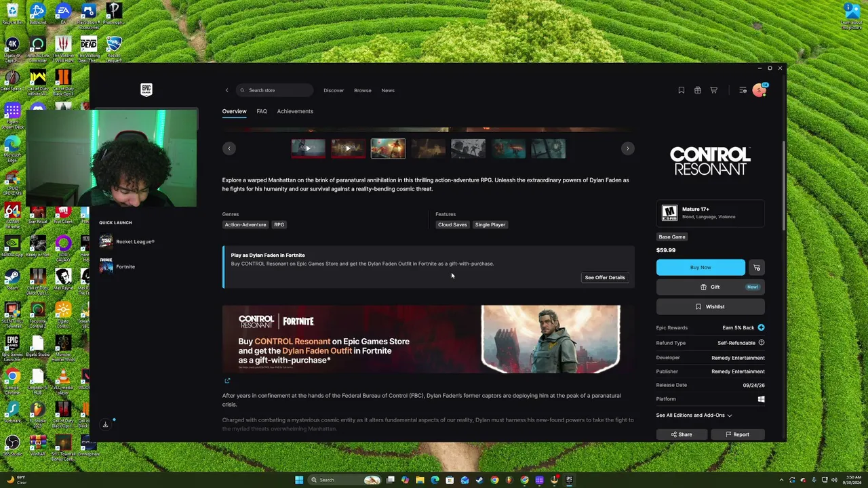
Task: Launch Fortnite from Quick Launch
Action: click(x=117, y=266)
